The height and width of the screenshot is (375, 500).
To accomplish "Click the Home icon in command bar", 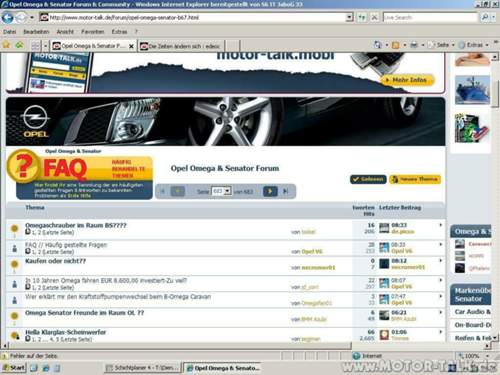I will point(378,45).
